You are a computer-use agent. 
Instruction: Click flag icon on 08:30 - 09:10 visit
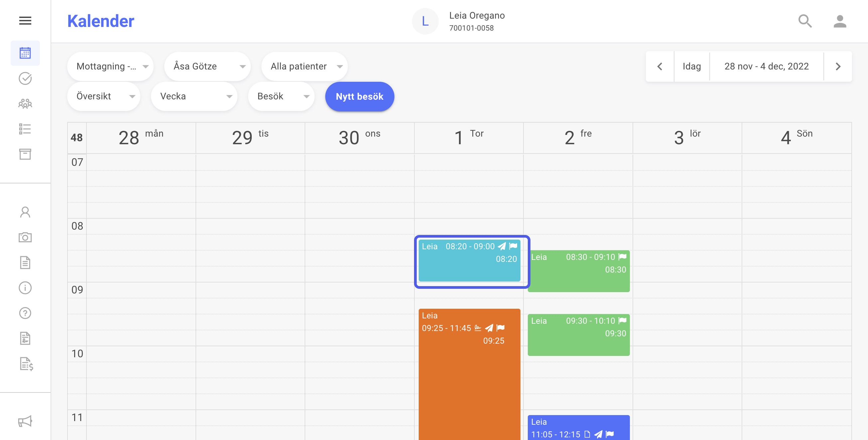(622, 257)
